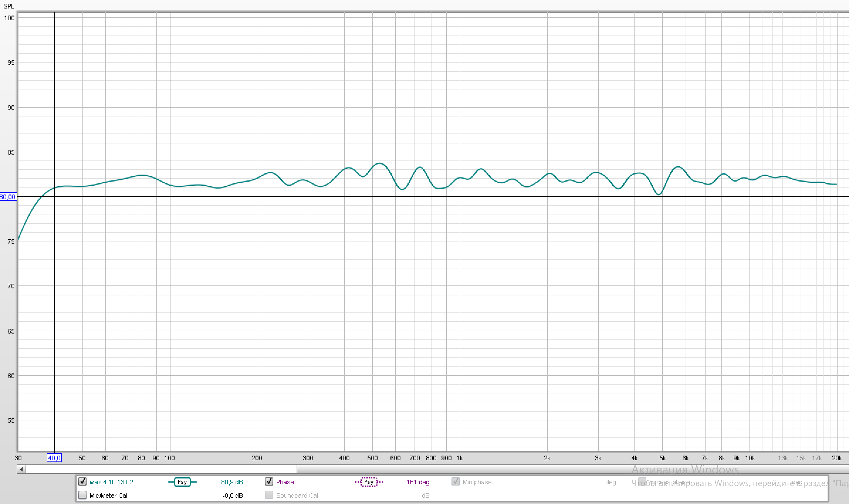The image size is (849, 504).
Task: Toggle the Phase trace checkbox
Action: click(x=269, y=482)
